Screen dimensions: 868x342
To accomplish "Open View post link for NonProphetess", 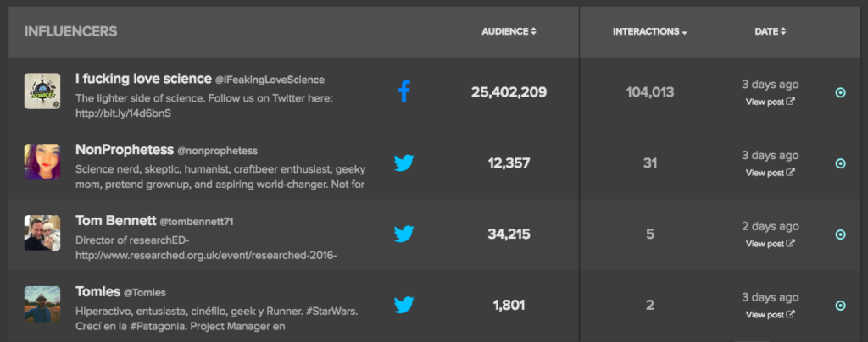I will click(x=770, y=173).
